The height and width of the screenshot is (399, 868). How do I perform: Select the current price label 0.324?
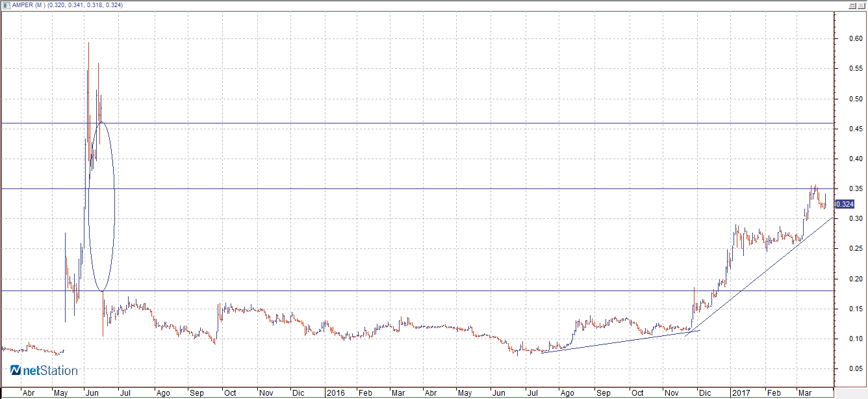844,204
